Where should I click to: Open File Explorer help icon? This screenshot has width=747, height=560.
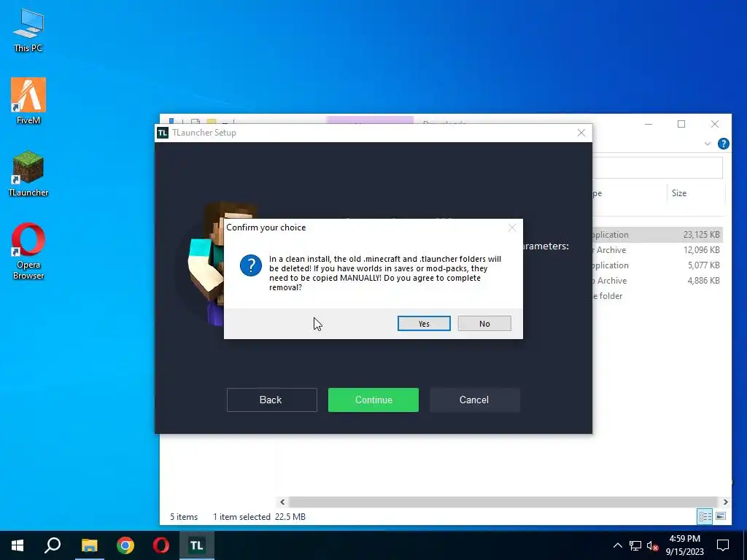click(723, 144)
